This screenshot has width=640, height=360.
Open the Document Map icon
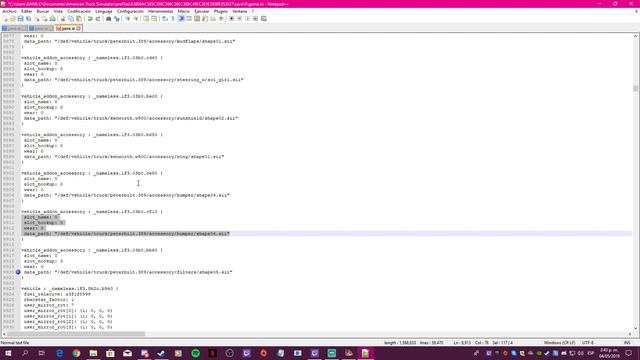[x=197, y=19]
